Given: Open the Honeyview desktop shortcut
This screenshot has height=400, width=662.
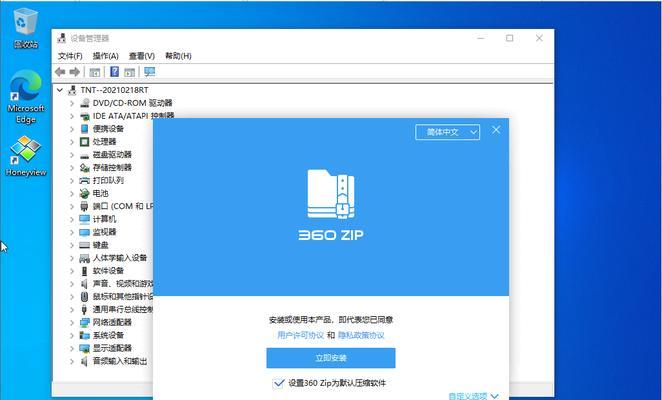Looking at the screenshot, I should (25, 156).
